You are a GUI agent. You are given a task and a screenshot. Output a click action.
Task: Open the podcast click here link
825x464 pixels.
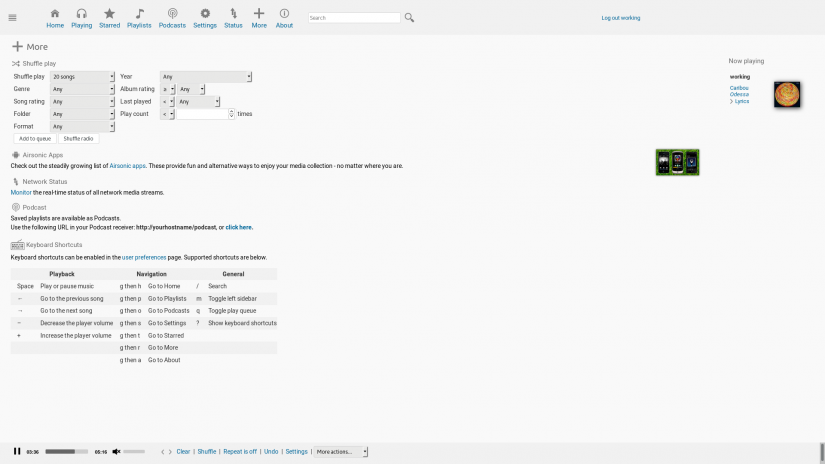[x=238, y=227]
